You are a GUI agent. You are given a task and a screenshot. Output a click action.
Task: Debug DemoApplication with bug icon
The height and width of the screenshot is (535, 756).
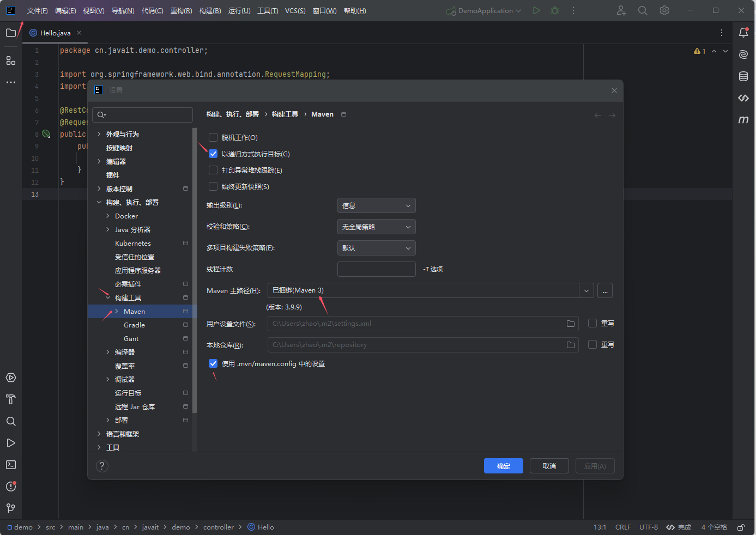click(x=555, y=10)
